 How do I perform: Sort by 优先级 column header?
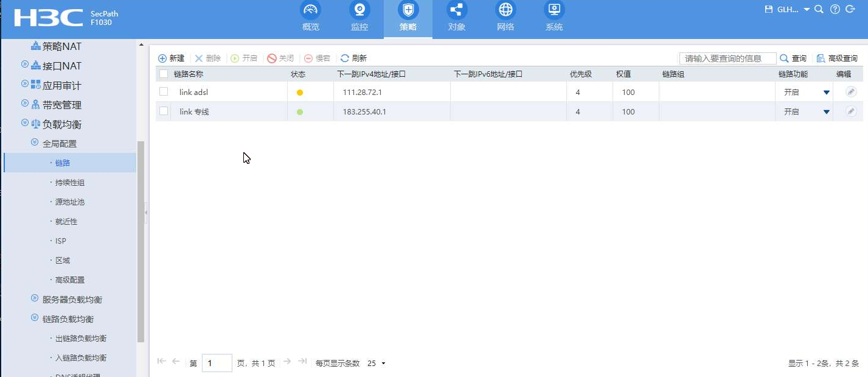[580, 74]
